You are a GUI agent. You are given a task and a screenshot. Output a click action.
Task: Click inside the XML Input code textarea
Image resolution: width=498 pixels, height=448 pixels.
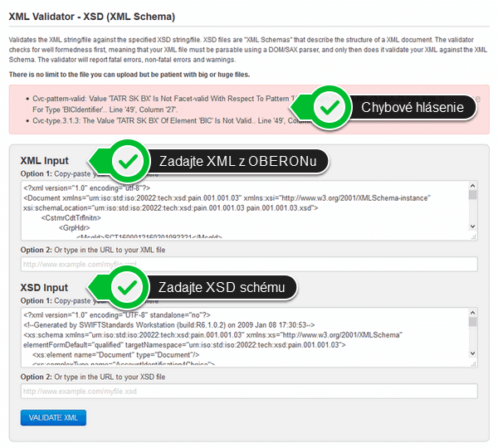pyautogui.click(x=241, y=211)
